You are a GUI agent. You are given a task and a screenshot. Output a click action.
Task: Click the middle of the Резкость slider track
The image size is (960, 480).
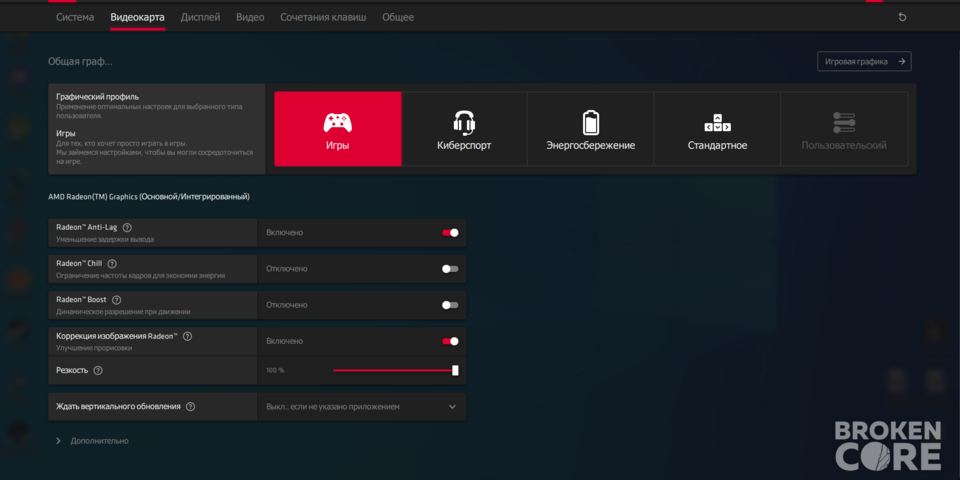click(394, 370)
